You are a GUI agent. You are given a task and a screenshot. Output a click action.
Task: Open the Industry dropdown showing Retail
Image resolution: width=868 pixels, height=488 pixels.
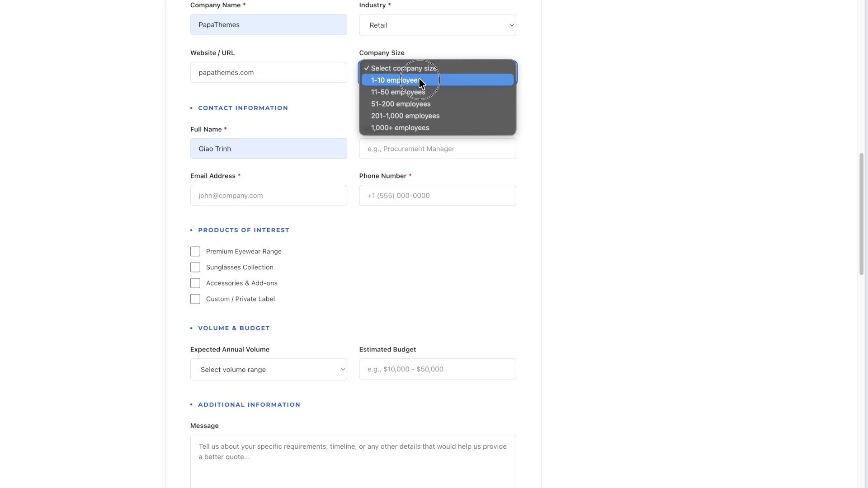tap(437, 25)
